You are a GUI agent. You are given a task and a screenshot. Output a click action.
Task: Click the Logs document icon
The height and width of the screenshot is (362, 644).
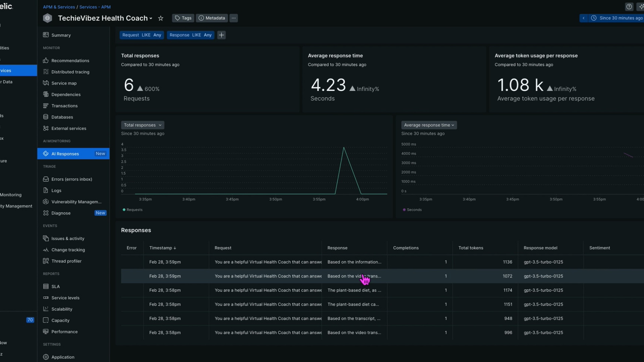coord(46,190)
